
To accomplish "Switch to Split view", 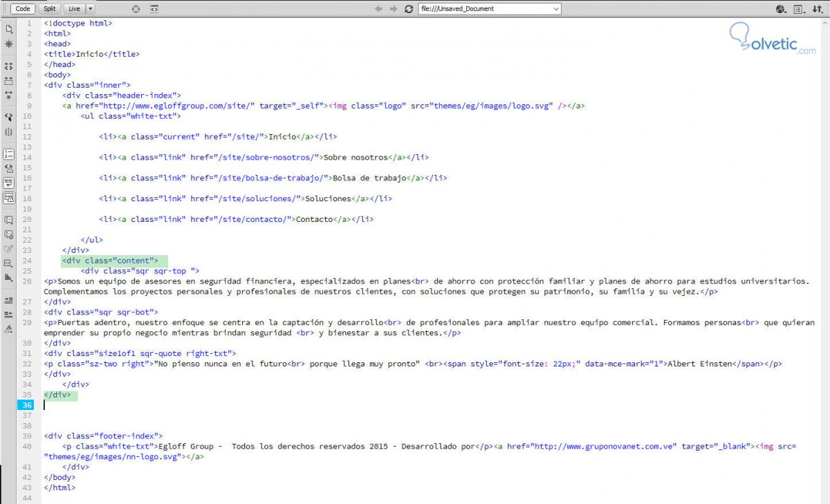I will tap(50, 9).
